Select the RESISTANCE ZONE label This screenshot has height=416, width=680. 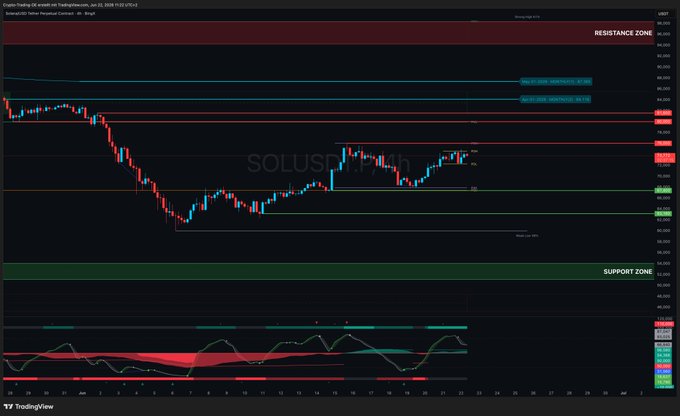(x=623, y=33)
